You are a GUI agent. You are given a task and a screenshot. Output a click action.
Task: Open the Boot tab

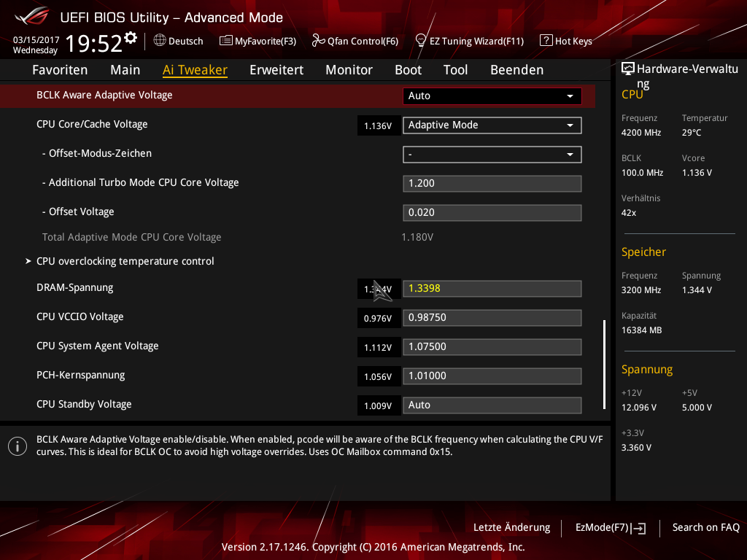[409, 70]
